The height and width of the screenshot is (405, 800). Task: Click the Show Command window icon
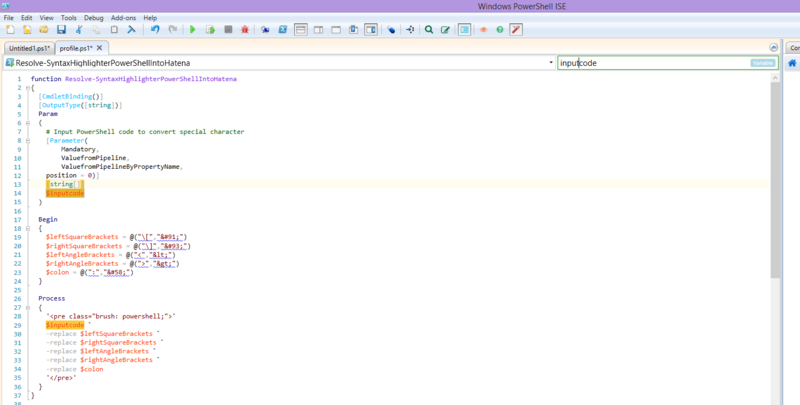click(x=353, y=30)
